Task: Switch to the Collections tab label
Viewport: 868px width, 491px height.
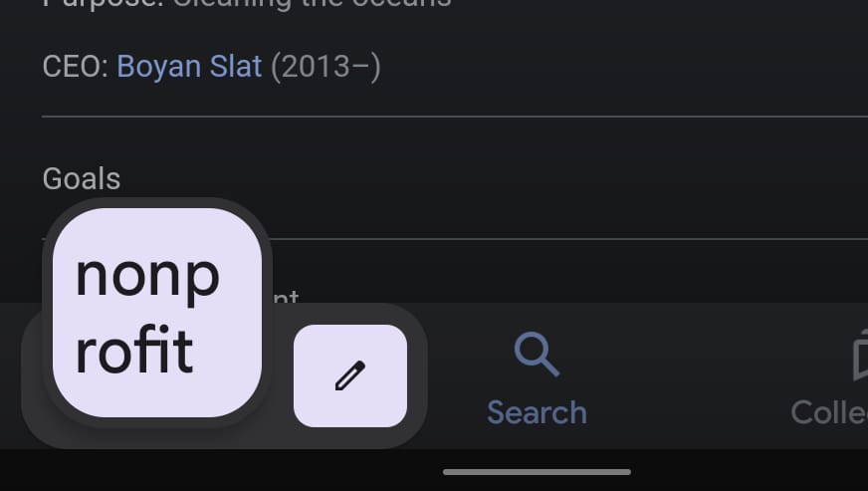Action: [829, 413]
